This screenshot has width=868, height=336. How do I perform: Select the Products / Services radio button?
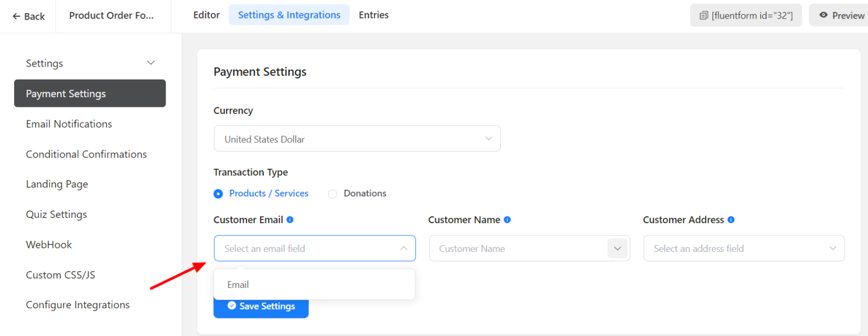coord(218,193)
